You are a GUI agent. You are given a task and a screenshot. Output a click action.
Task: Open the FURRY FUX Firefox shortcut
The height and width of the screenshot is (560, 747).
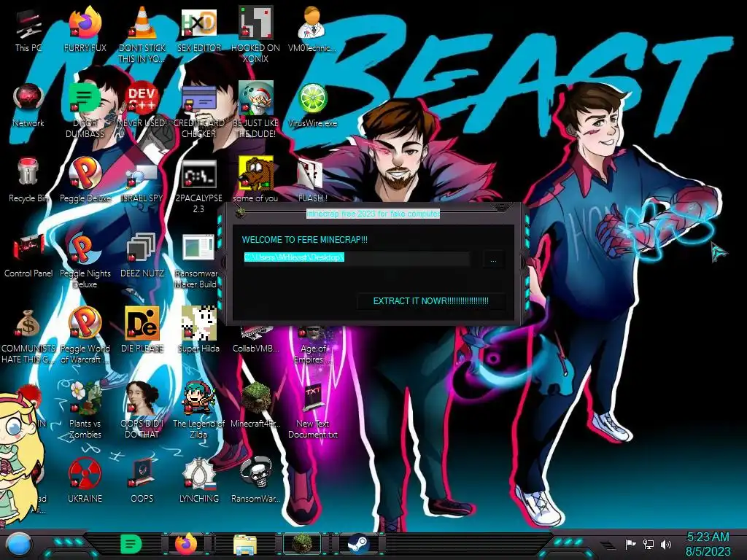tap(85, 24)
